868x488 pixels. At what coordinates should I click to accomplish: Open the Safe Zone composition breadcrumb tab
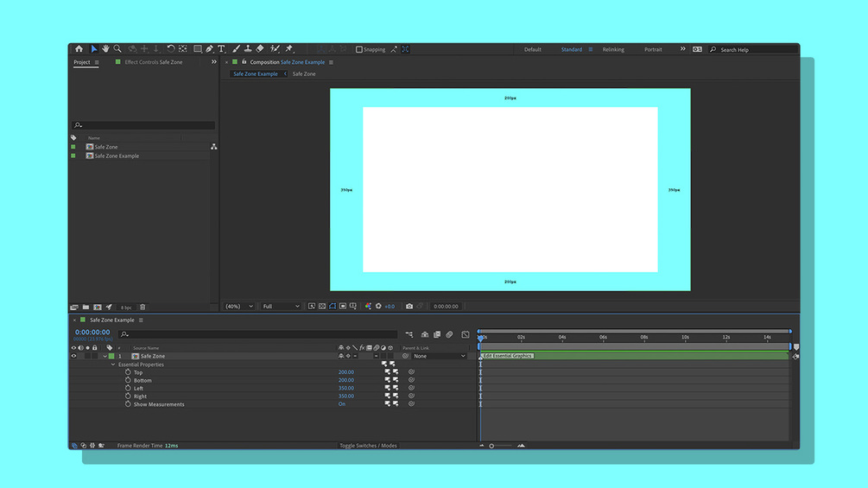[x=304, y=73]
